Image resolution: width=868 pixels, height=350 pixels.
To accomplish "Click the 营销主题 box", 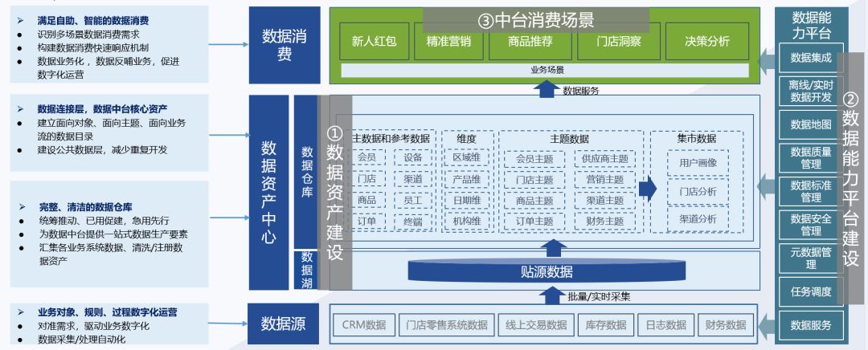I will click(604, 180).
